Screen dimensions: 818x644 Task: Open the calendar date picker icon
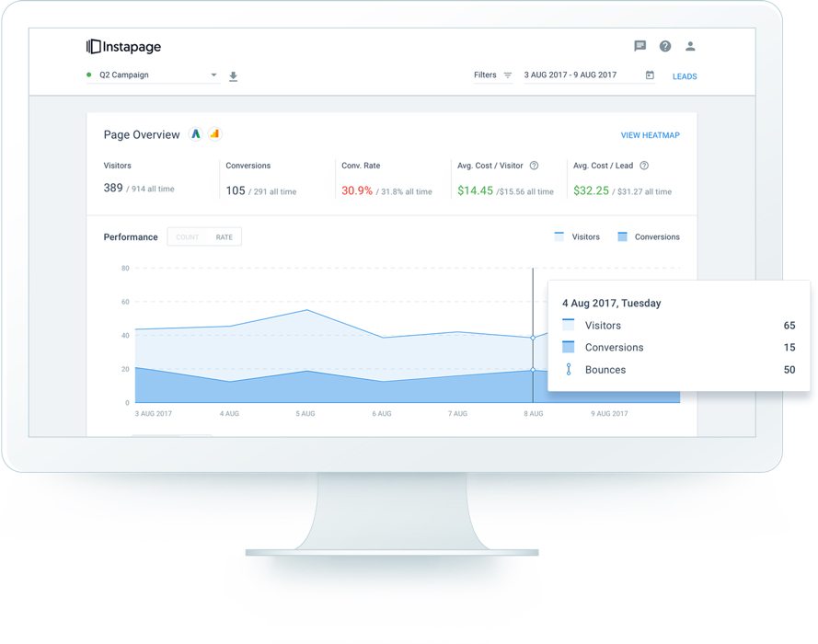651,75
